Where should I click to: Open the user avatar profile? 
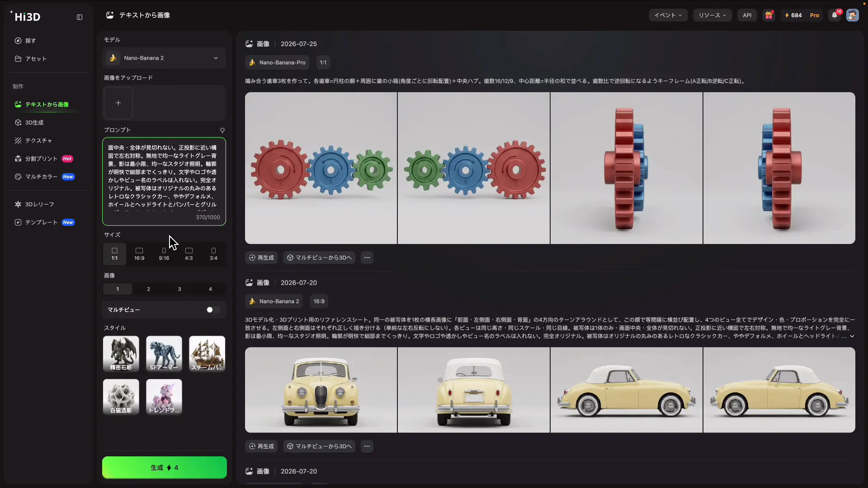tap(853, 15)
